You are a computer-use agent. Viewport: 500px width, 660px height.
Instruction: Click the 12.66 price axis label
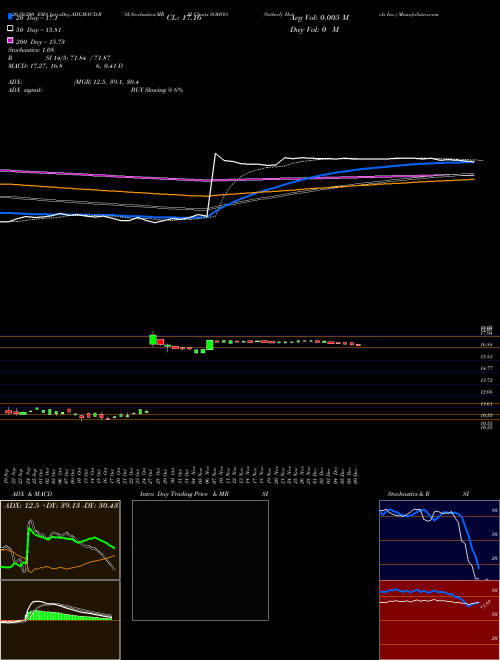[x=487, y=392]
